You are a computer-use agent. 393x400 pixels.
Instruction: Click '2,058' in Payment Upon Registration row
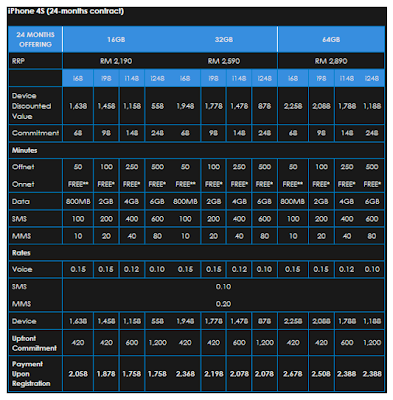(x=78, y=374)
